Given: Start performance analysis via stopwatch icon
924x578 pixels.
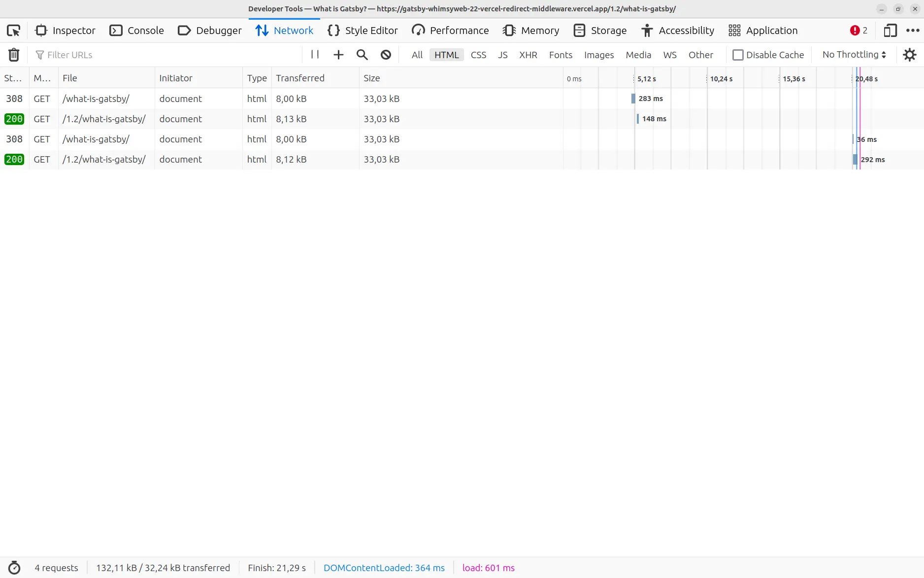Looking at the screenshot, I should (x=14, y=568).
